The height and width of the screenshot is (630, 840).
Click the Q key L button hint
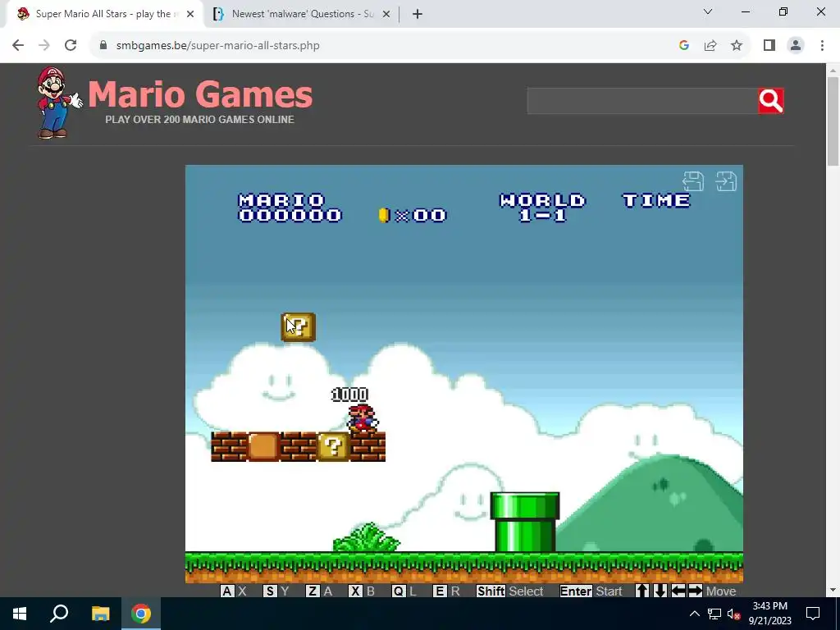point(404,591)
